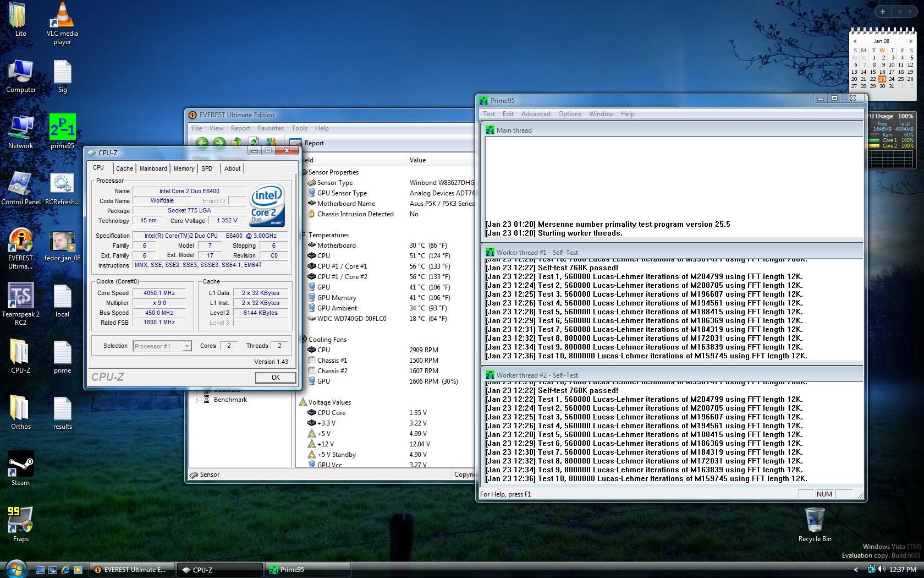Open the Lito folder on desktop
924x578 pixels.
point(20,20)
